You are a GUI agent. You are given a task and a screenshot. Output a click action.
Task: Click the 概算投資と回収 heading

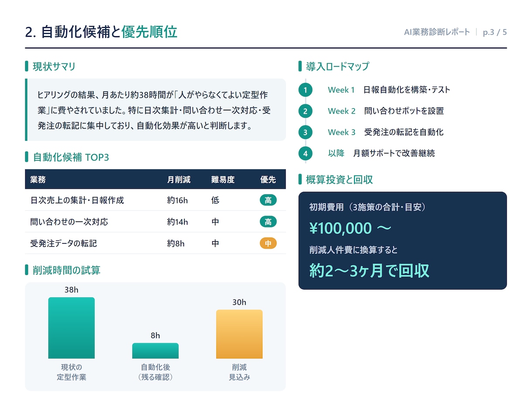pos(339,179)
